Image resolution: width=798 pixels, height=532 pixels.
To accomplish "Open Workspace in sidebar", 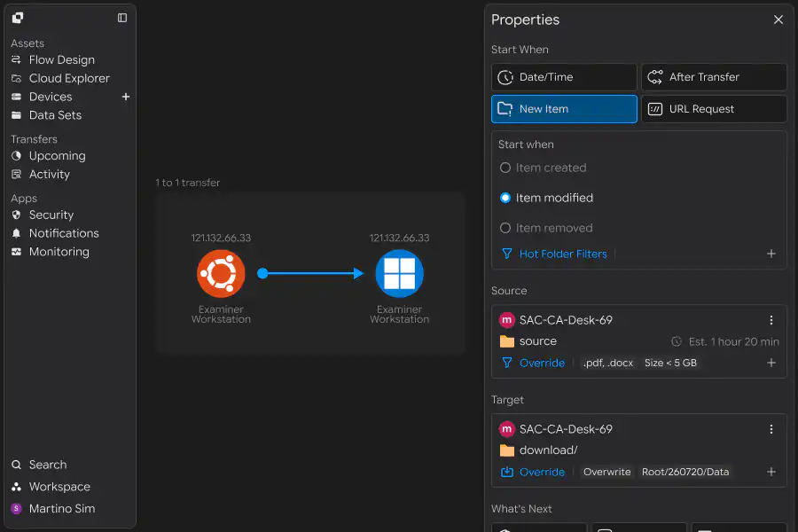I will coord(51,487).
